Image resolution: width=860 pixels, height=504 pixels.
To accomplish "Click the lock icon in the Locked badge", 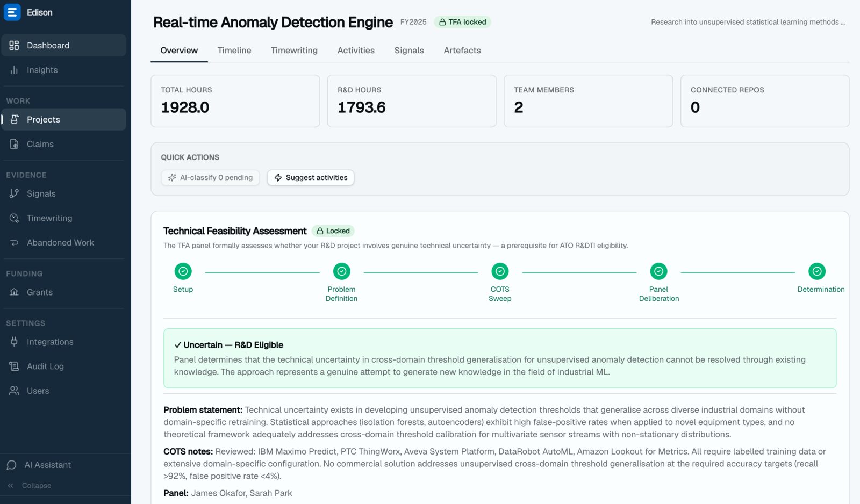I will click(x=320, y=231).
